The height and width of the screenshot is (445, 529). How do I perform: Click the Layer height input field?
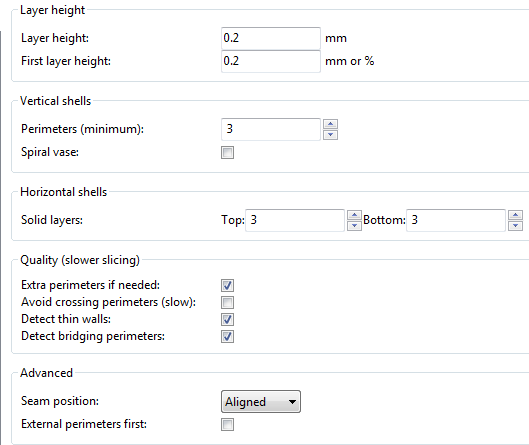coord(271,38)
